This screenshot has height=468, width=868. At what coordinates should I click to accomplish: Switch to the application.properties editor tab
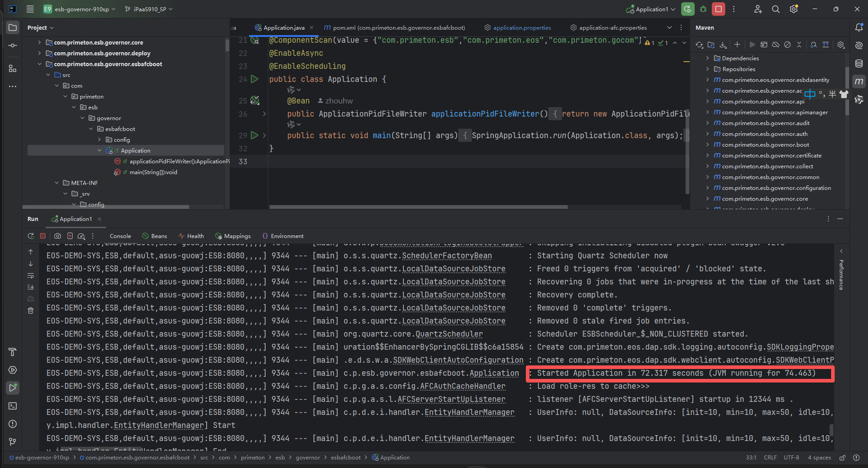(522, 27)
